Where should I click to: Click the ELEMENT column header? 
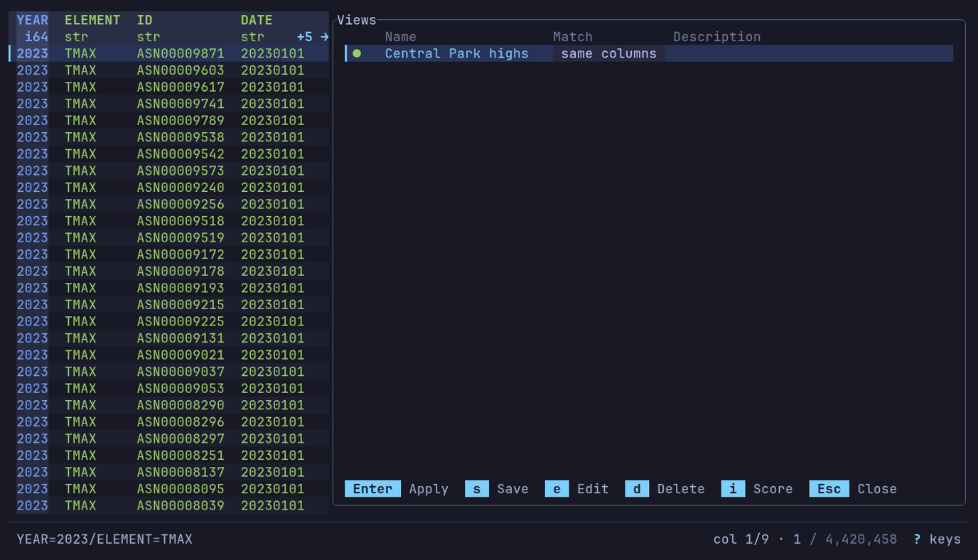click(92, 20)
